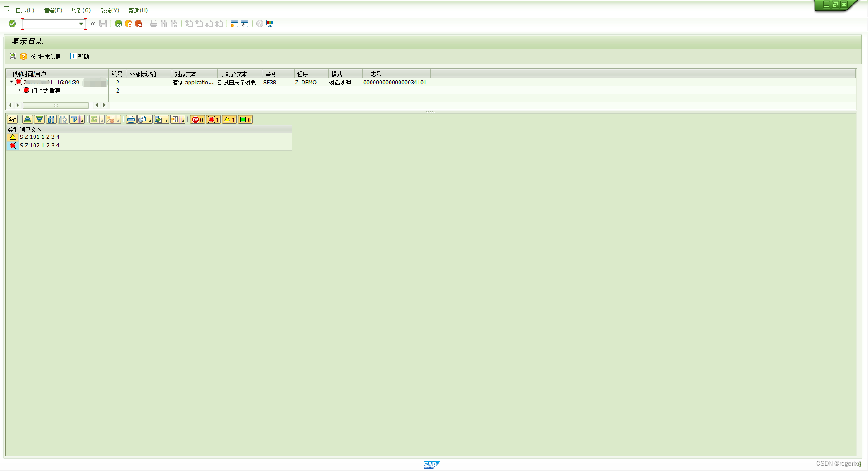Open the Find function in message list

[51, 119]
